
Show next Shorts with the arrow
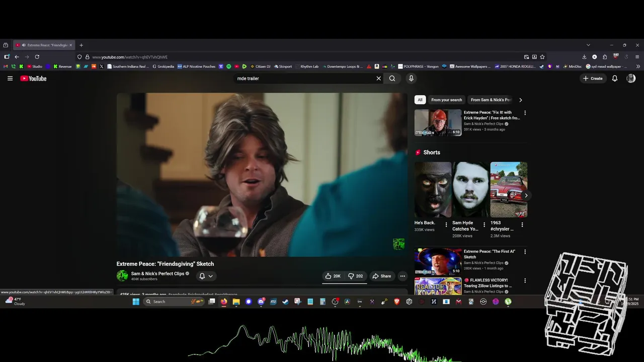click(526, 196)
